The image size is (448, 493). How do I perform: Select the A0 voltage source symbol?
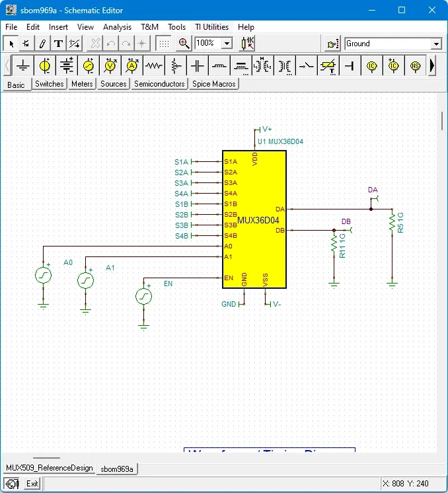click(44, 275)
